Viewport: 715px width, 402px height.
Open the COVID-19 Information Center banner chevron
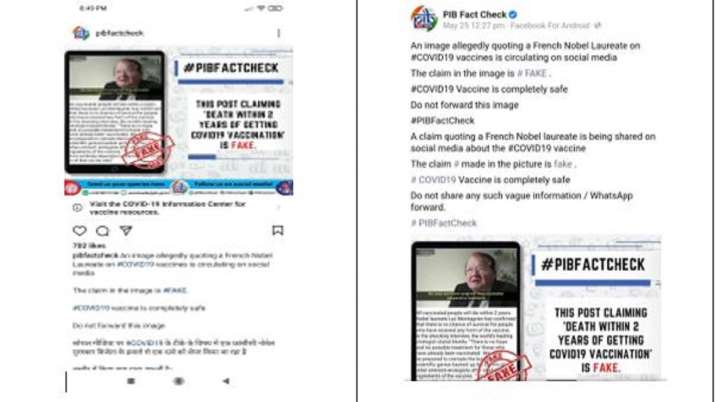click(278, 208)
